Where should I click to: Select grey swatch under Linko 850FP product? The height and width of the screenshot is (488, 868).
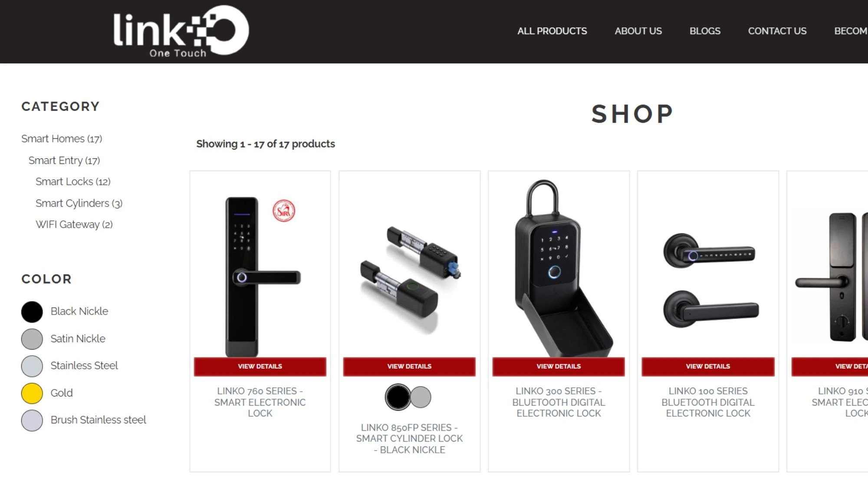(421, 397)
